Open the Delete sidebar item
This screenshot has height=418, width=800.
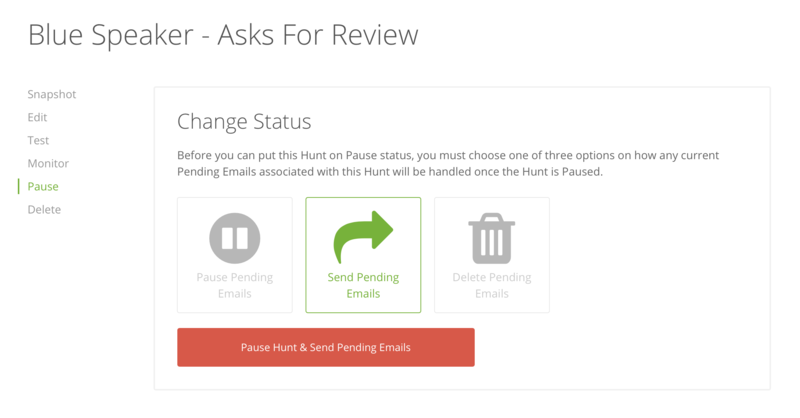(44, 209)
